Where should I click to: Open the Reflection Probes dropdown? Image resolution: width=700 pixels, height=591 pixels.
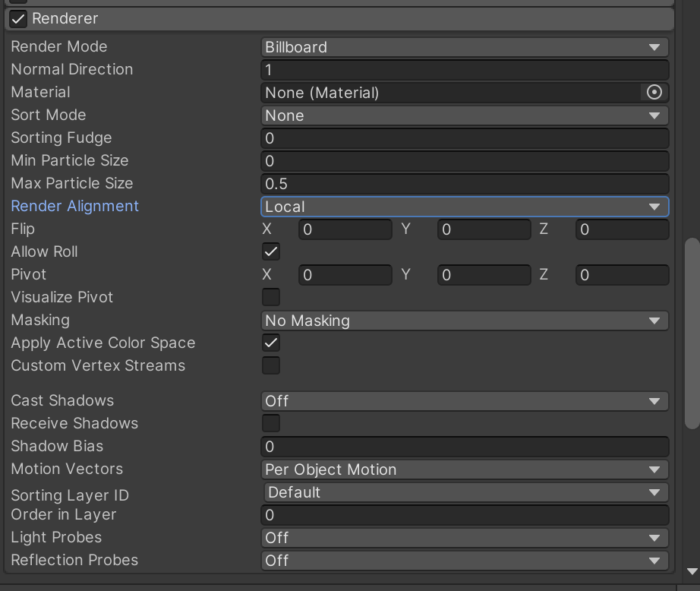(x=654, y=561)
